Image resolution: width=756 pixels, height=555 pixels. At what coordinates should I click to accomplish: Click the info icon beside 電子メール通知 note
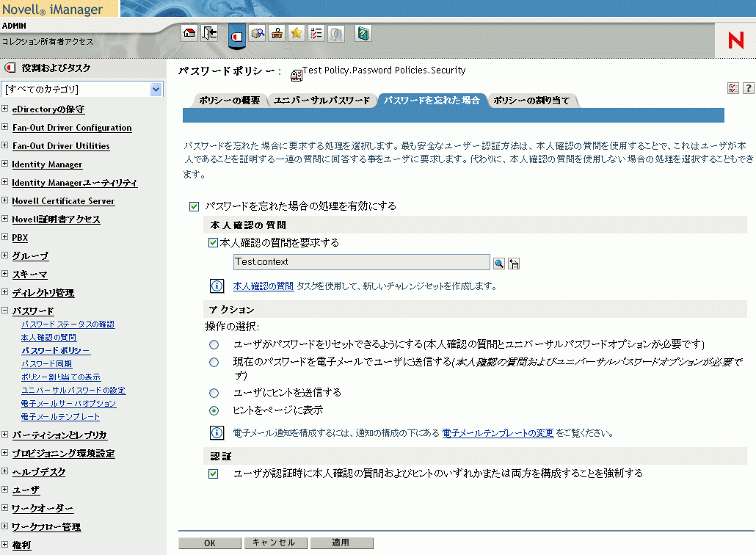(x=217, y=432)
